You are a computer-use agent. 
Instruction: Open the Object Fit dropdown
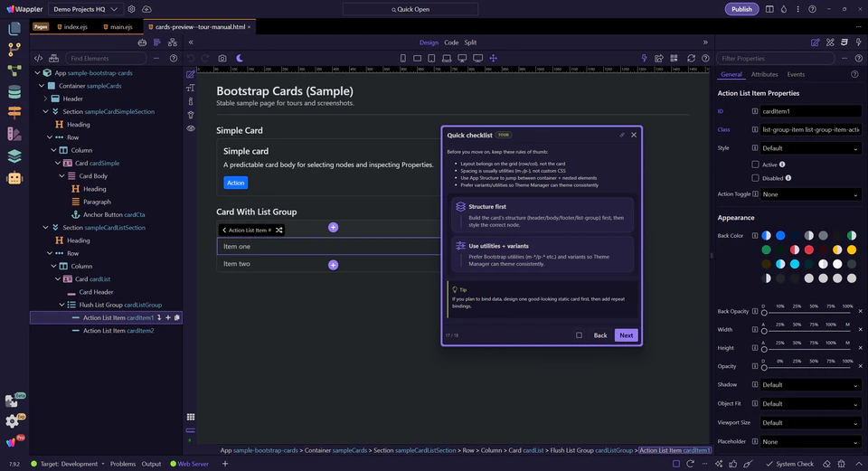coord(810,403)
